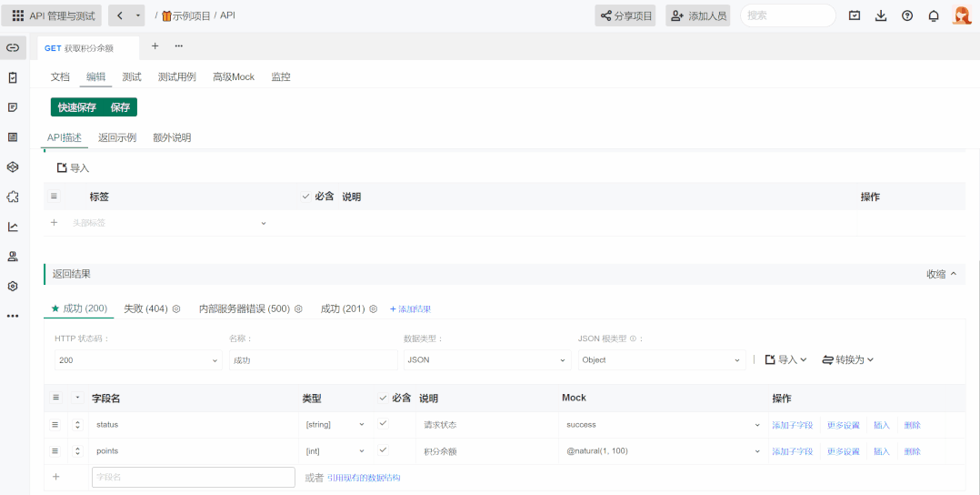Open the download icon in top bar

click(x=881, y=15)
